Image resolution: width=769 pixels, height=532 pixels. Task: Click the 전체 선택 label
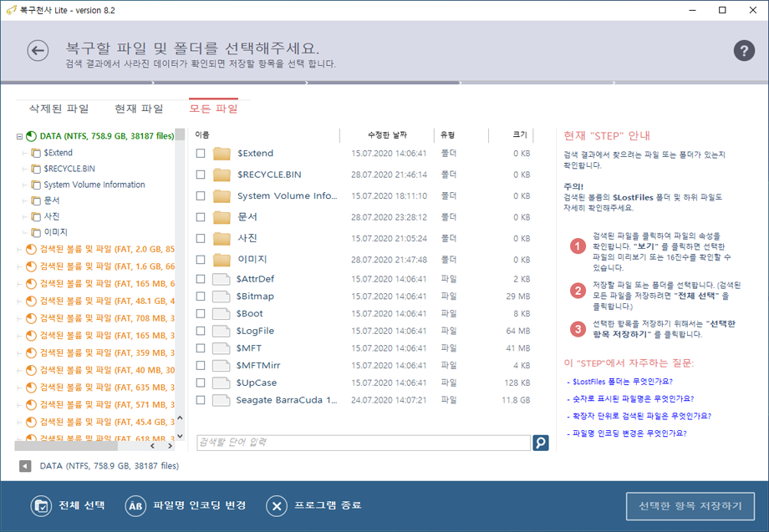[x=82, y=505]
